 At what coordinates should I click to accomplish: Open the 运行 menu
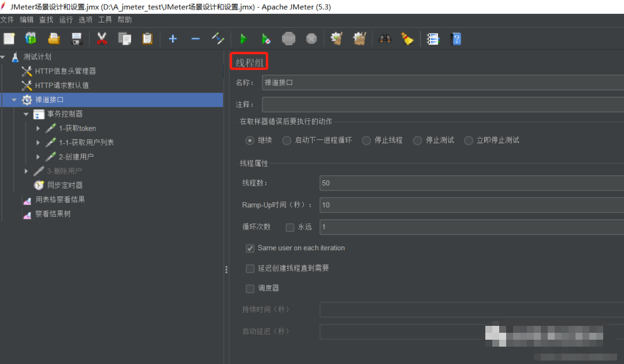[x=65, y=19]
